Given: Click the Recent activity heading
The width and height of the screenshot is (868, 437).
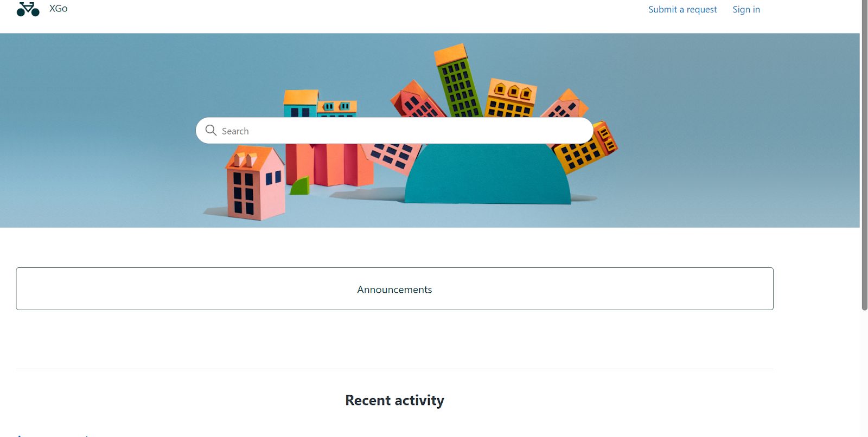Looking at the screenshot, I should pyautogui.click(x=394, y=400).
